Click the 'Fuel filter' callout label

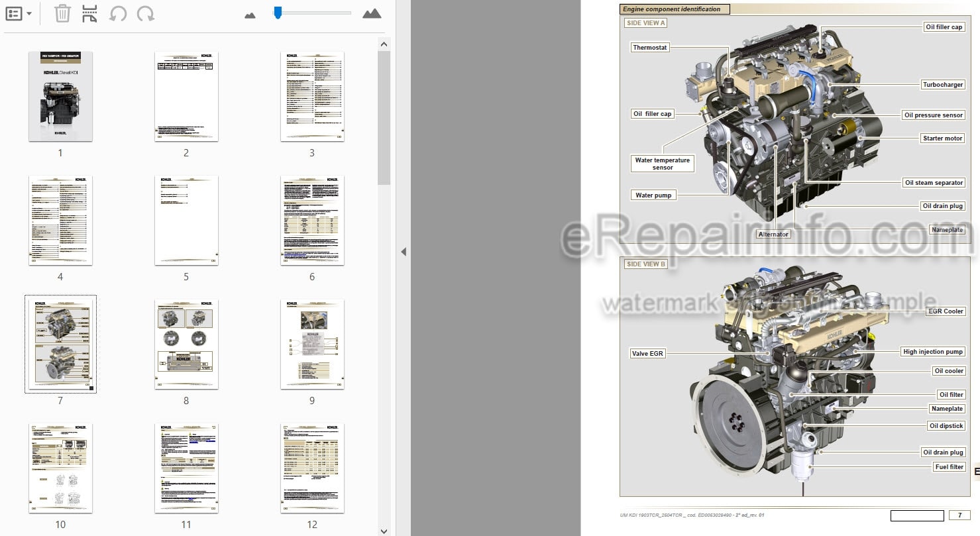click(x=949, y=467)
